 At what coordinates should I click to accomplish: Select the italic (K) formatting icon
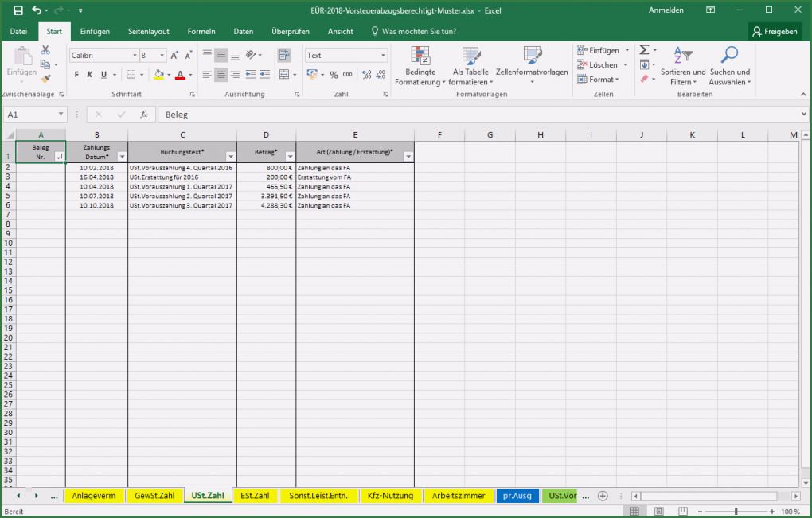point(88,74)
